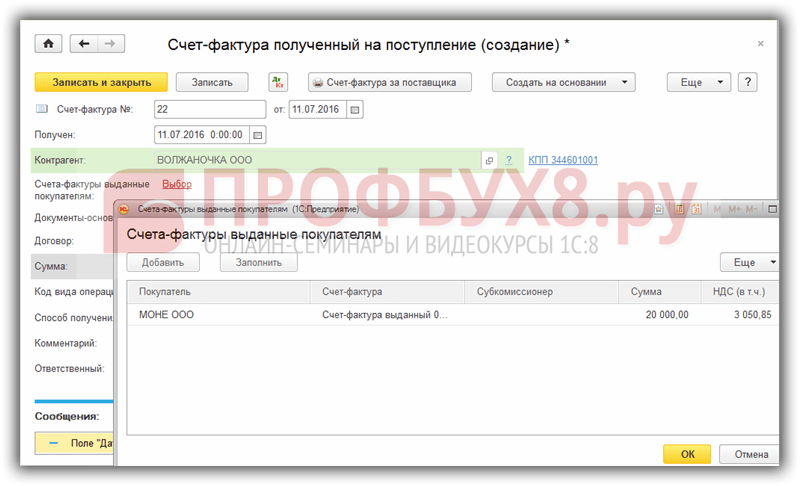Viewport: 800px width, 486px height.
Task: Click Заполнить in the dialog
Action: pos(259,262)
